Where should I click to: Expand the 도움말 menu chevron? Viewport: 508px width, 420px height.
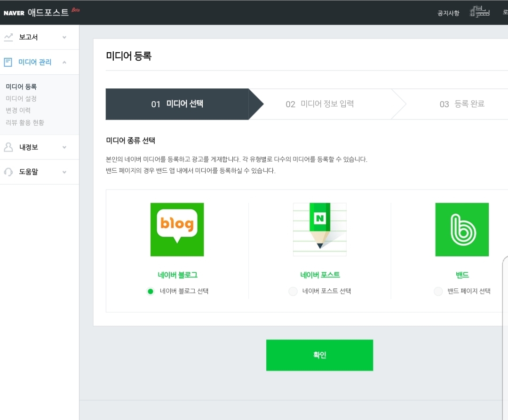pyautogui.click(x=64, y=172)
